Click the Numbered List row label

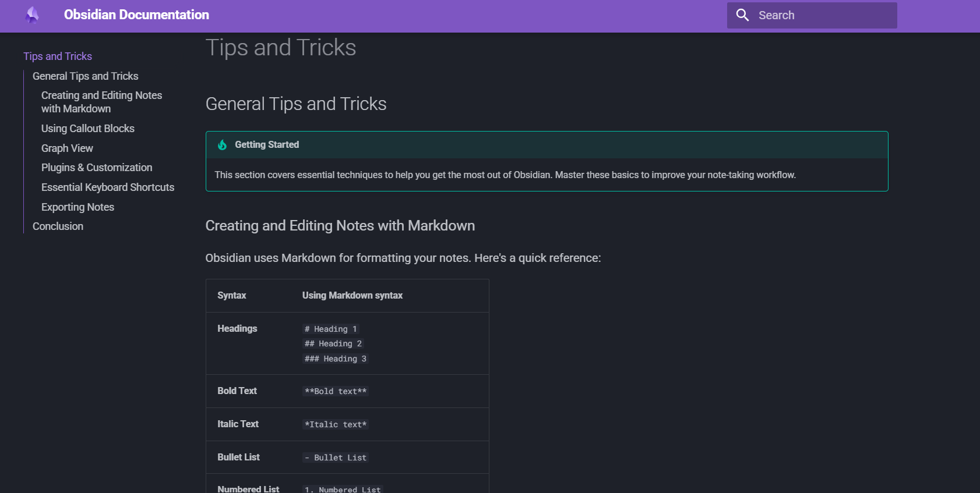tap(248, 489)
